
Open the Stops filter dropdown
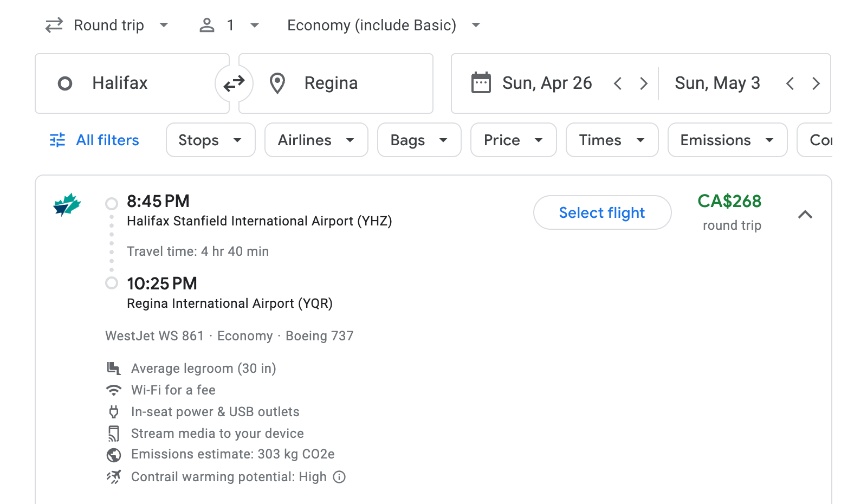210,140
